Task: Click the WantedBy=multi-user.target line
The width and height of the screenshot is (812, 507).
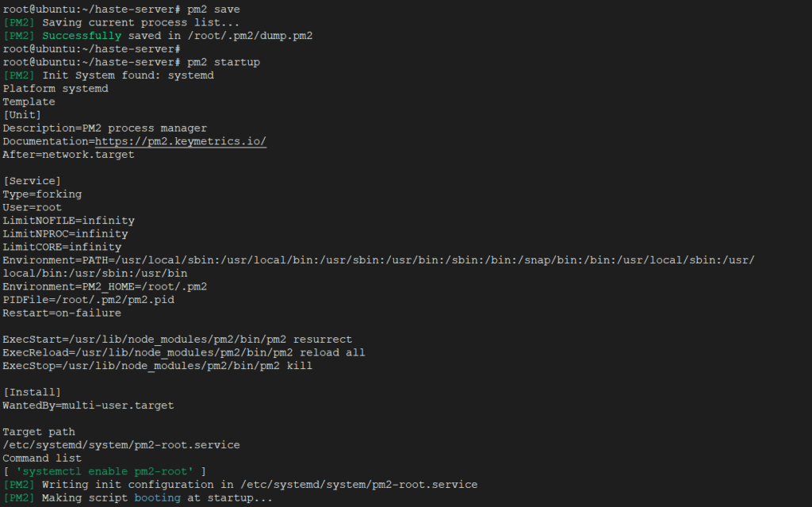Action: coord(89,405)
